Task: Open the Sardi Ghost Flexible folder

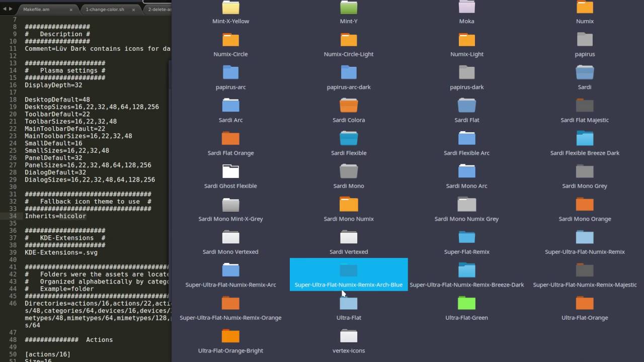Action: pyautogui.click(x=230, y=171)
